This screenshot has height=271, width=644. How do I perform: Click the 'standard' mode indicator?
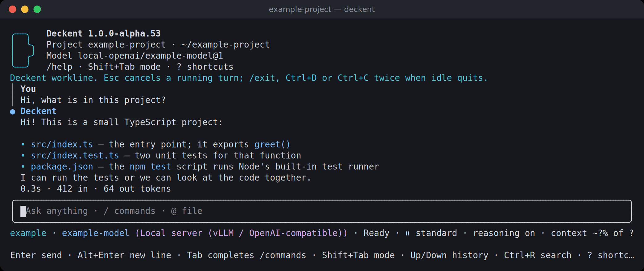(x=436, y=233)
